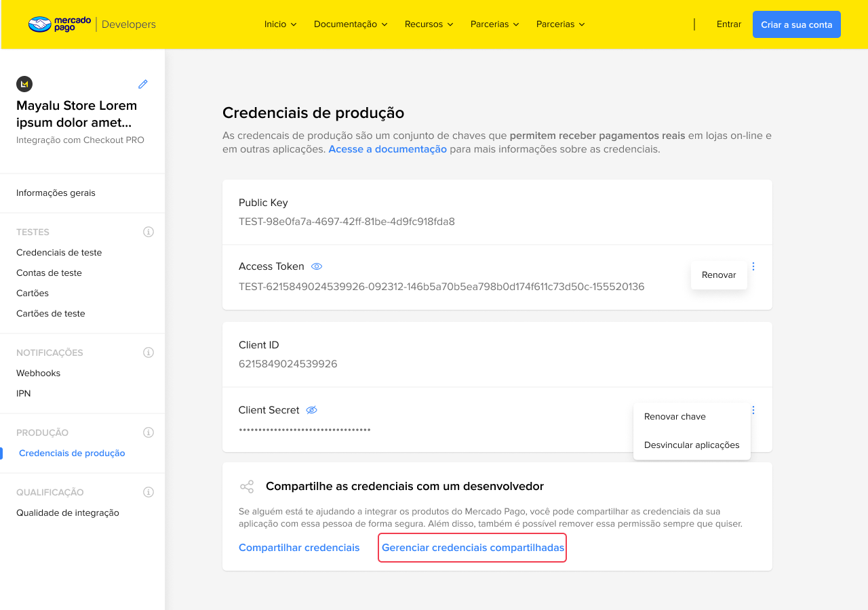This screenshot has height=610, width=868.
Task: Click the Public Key value TEST-98e0fa7a
Action: [347, 222]
